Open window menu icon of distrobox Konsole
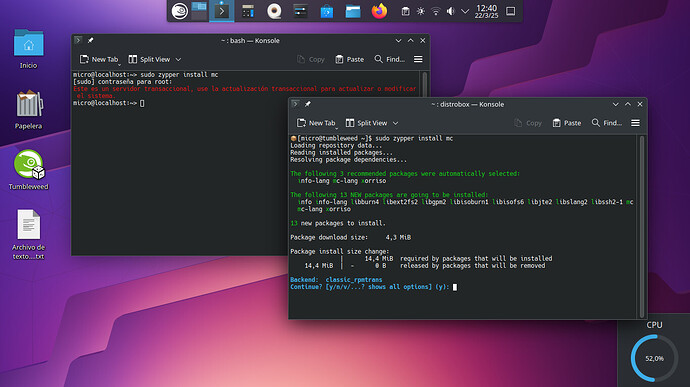The height and width of the screenshot is (387, 690). click(295, 104)
